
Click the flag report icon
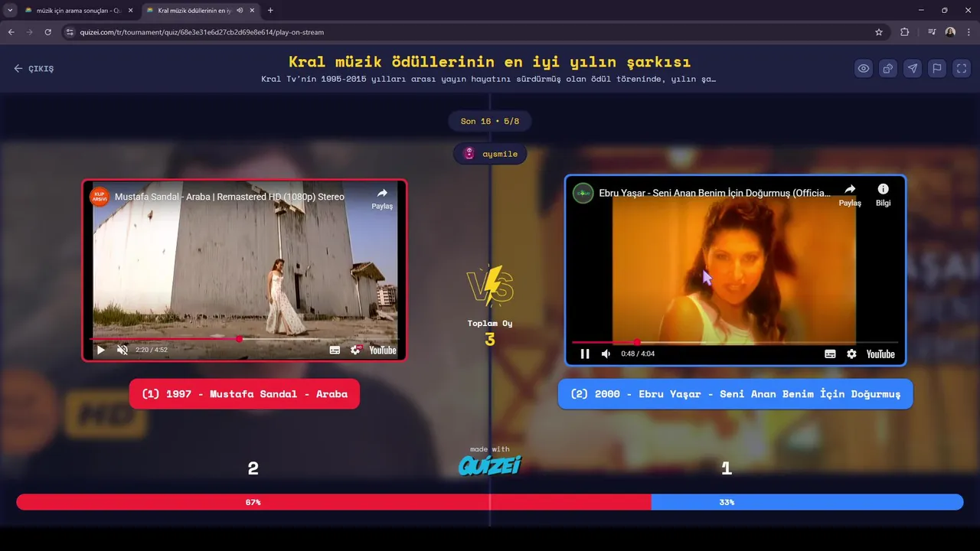(x=937, y=68)
